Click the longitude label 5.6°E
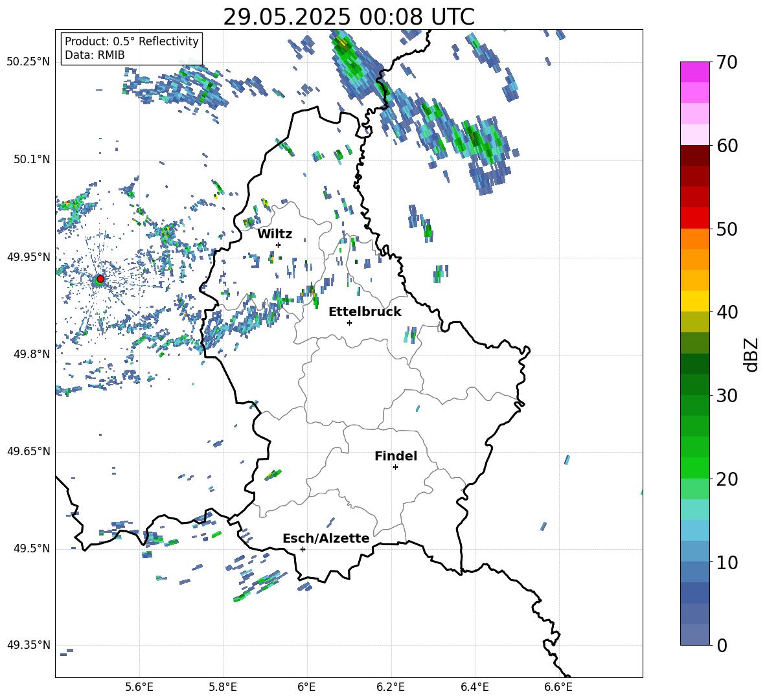This screenshot has width=767, height=700. (139, 687)
